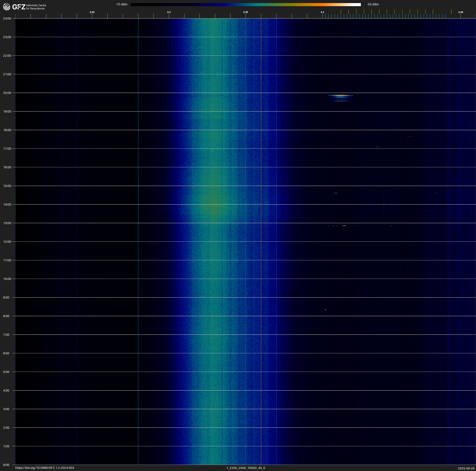Click the Helmholtz Centre for Geosciences text
The image size is (476, 471).
click(x=36, y=7)
